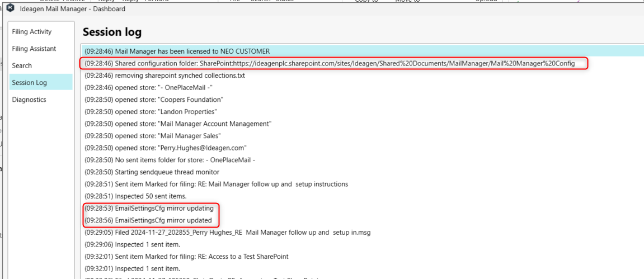Screen dimensions: 644x279
Task: Go to the Diagnostics page
Action: click(29, 100)
